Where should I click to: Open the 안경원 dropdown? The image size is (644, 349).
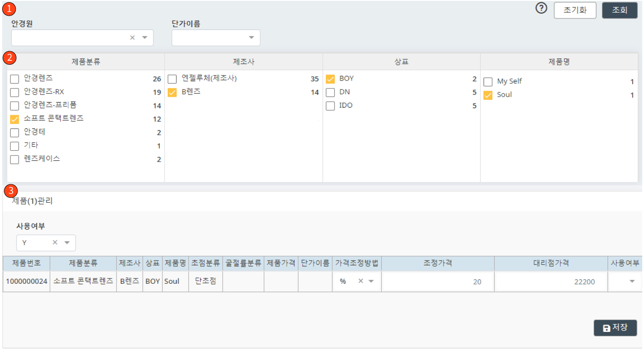(x=144, y=38)
